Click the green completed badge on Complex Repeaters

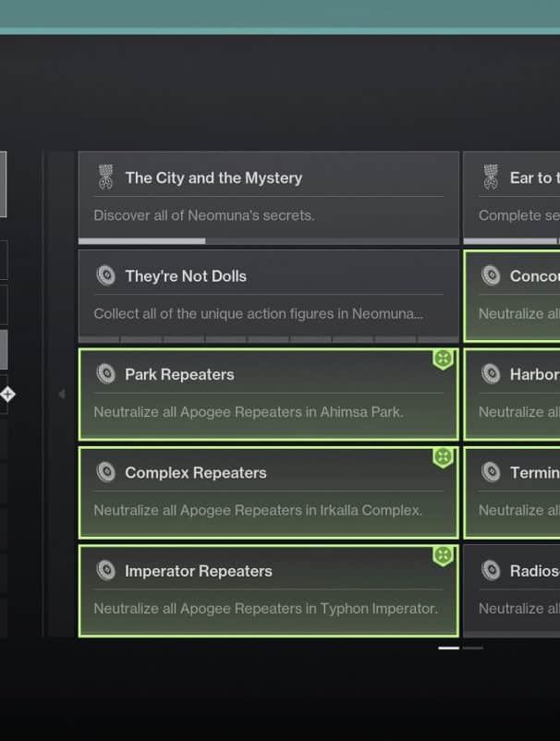tap(443, 457)
